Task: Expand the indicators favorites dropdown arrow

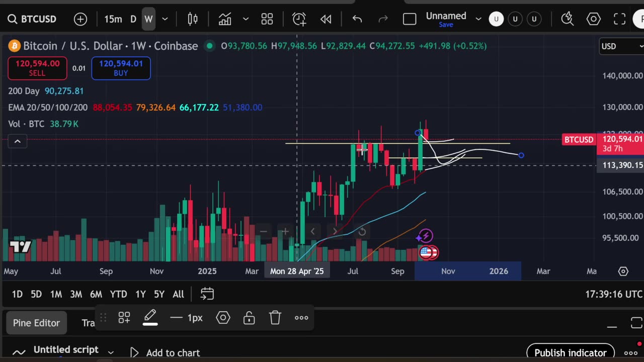Action: click(246, 19)
